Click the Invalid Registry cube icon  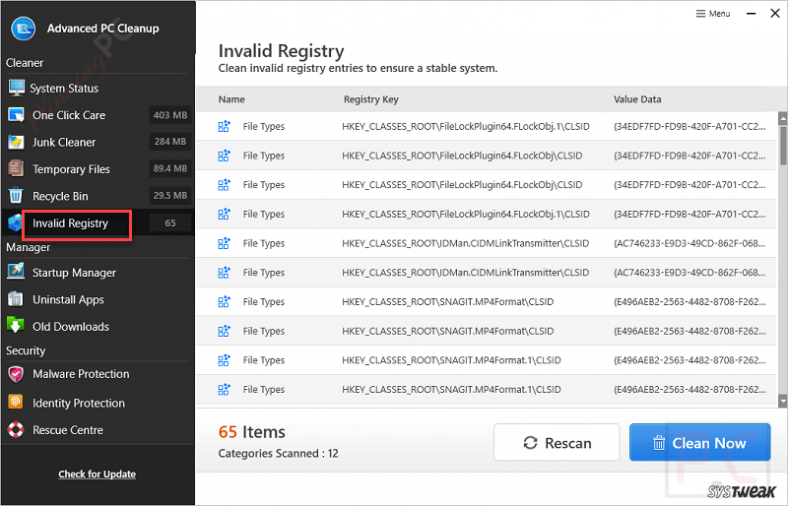16,223
